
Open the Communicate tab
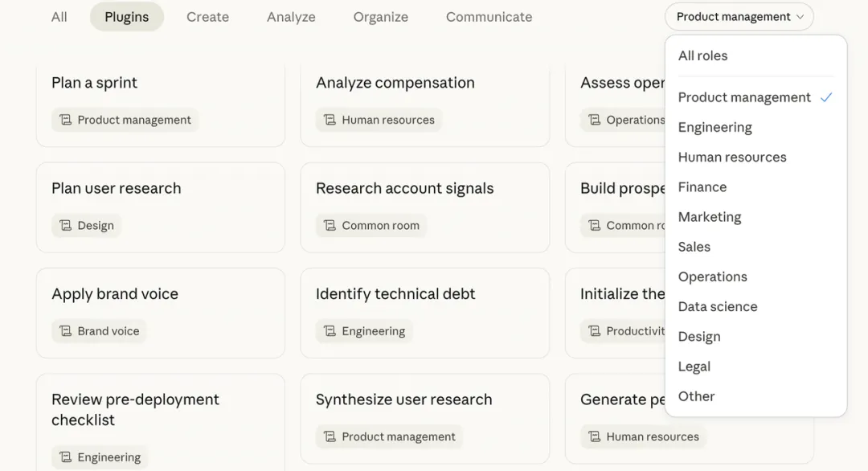coord(489,17)
